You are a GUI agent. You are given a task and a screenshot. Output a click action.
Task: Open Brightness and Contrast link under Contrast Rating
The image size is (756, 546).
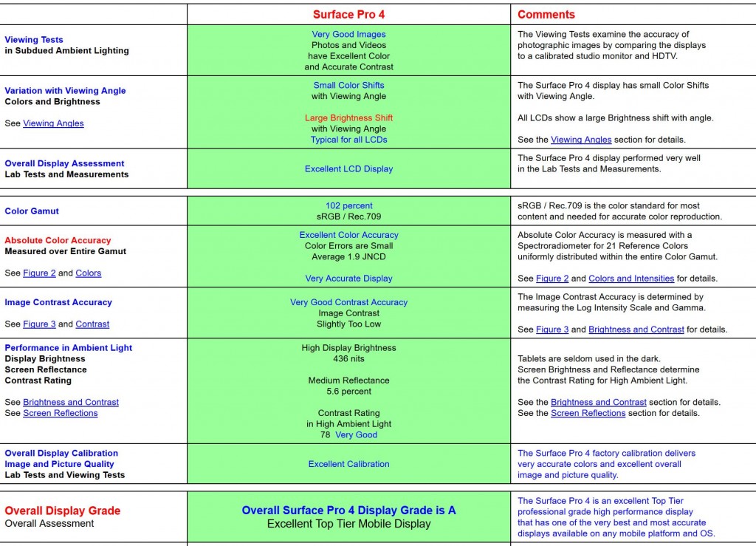pyautogui.click(x=70, y=402)
